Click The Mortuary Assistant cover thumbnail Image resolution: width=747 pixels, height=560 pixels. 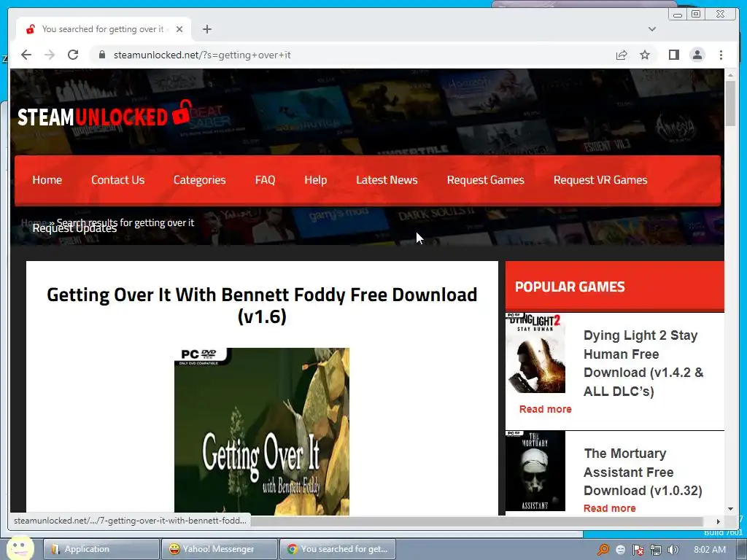point(535,471)
